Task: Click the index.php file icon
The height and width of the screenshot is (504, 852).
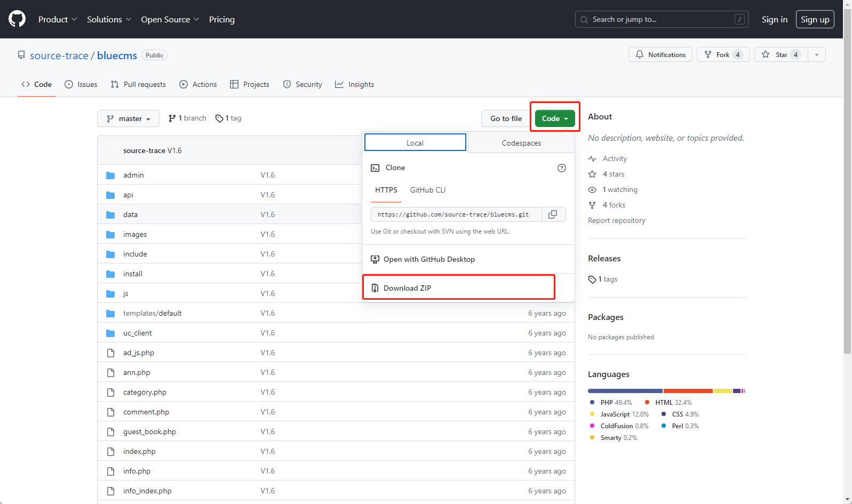Action: pos(110,452)
